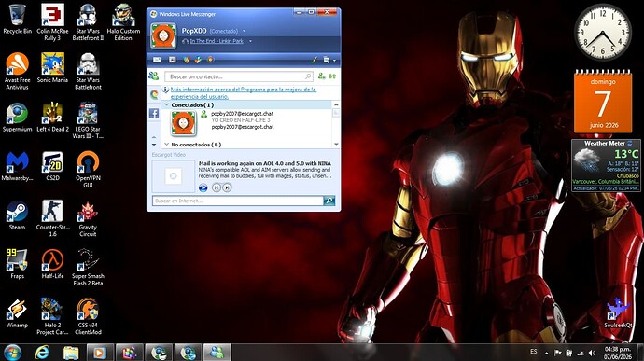This screenshot has width=644, height=361.
Task: Select the Supermium browser shortcut
Action: tap(17, 117)
